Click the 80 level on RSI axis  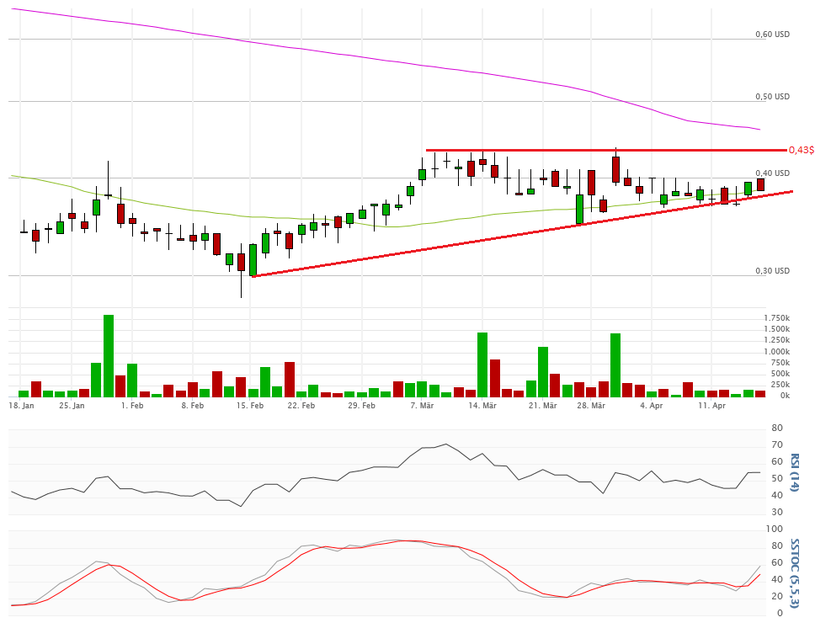click(777, 428)
